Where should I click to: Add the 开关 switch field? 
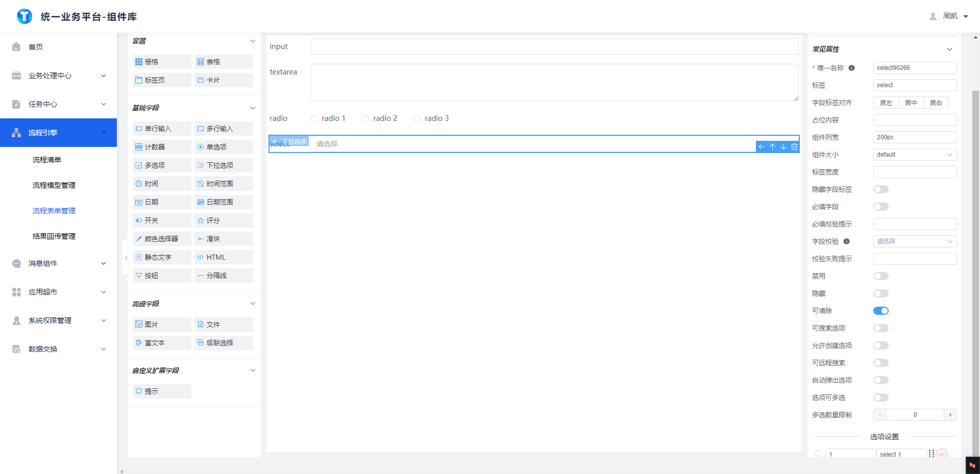coord(162,220)
